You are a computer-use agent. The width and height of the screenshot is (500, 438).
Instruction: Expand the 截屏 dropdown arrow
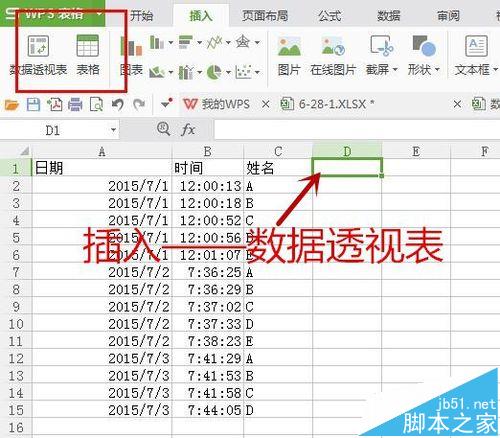[x=395, y=70]
